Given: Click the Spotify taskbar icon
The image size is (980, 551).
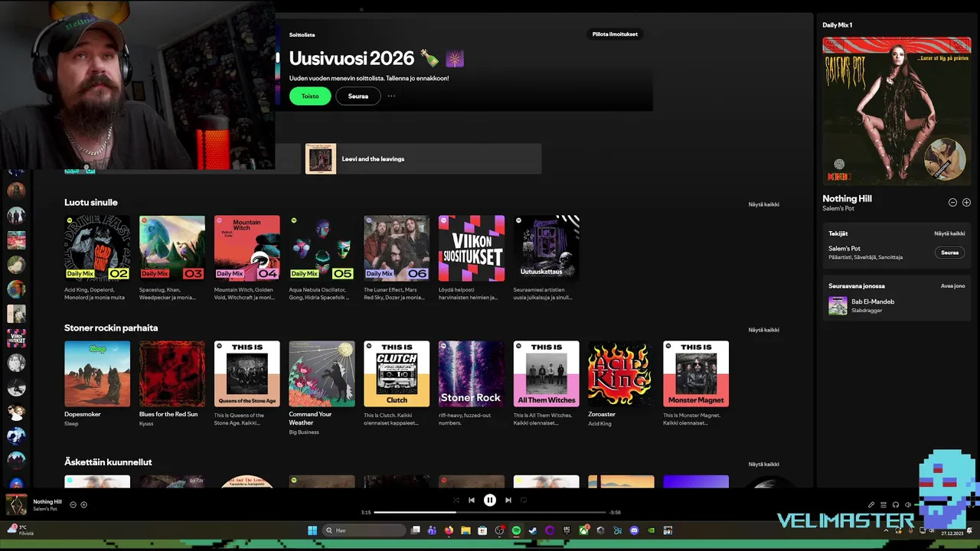Looking at the screenshot, I should tap(516, 530).
